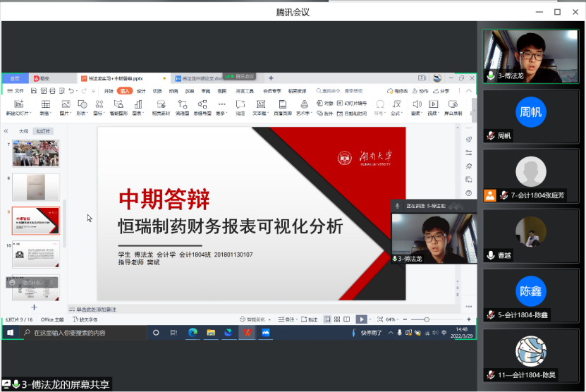The width and height of the screenshot is (586, 392).
Task: Collapse the ribbon with the chevron
Action: 469,91
